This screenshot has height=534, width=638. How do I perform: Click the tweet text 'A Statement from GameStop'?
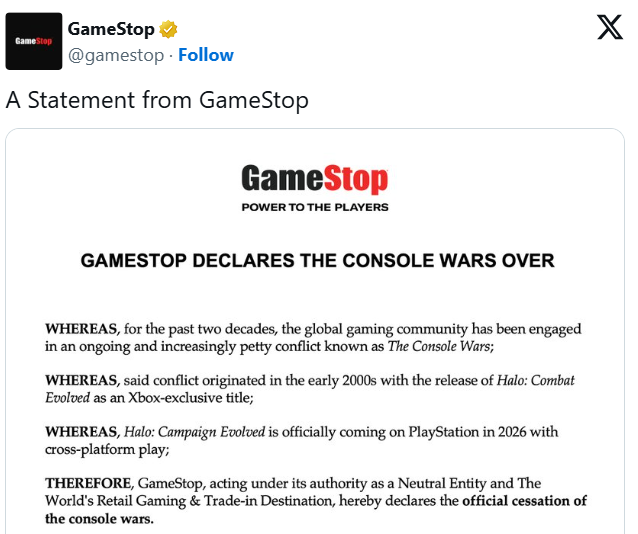(157, 100)
